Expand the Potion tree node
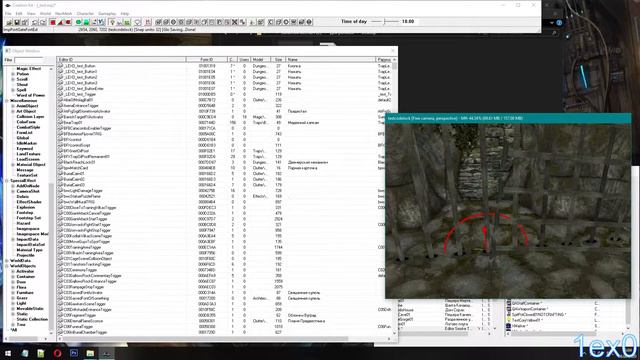Image resolution: width=640 pixels, height=360 pixels. pyautogui.click(x=13, y=74)
